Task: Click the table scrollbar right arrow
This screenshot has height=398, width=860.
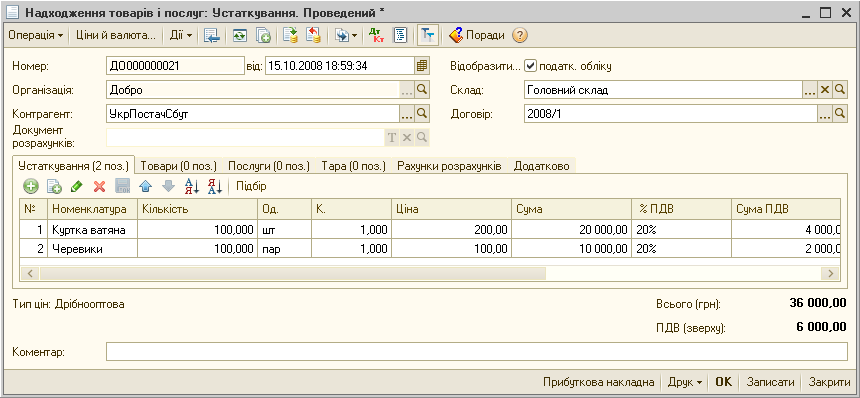Action: click(x=830, y=273)
